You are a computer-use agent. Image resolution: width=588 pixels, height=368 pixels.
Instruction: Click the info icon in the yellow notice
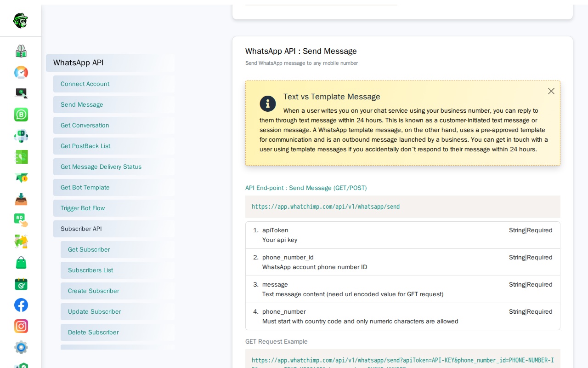[x=268, y=103]
